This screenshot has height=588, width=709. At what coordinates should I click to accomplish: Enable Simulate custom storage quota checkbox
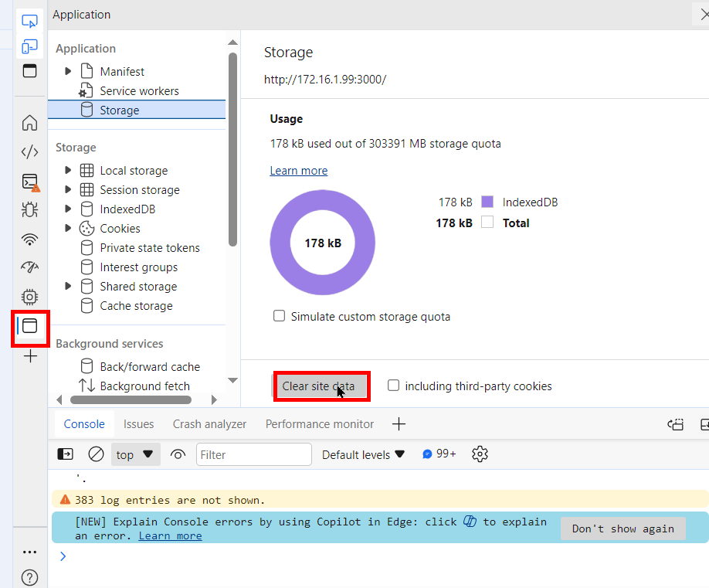pos(279,316)
